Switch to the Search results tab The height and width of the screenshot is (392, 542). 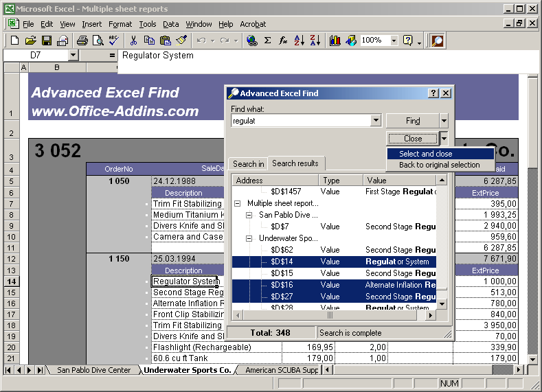point(295,163)
